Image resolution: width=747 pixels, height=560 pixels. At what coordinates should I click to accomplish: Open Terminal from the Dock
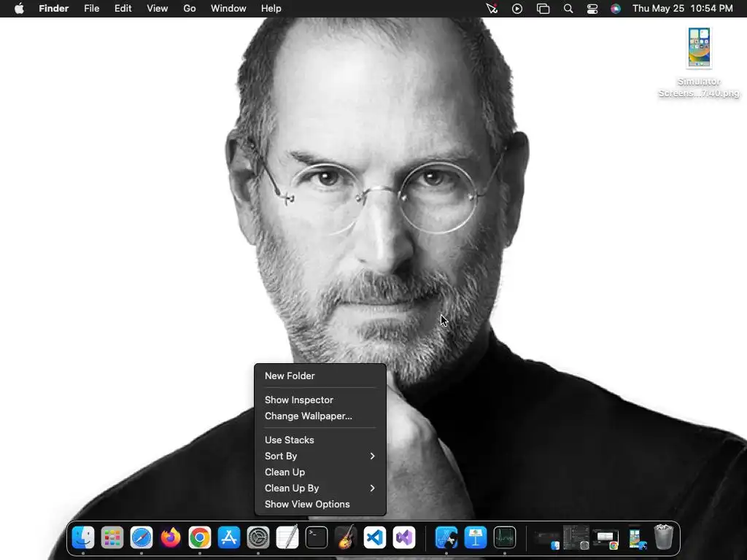317,537
